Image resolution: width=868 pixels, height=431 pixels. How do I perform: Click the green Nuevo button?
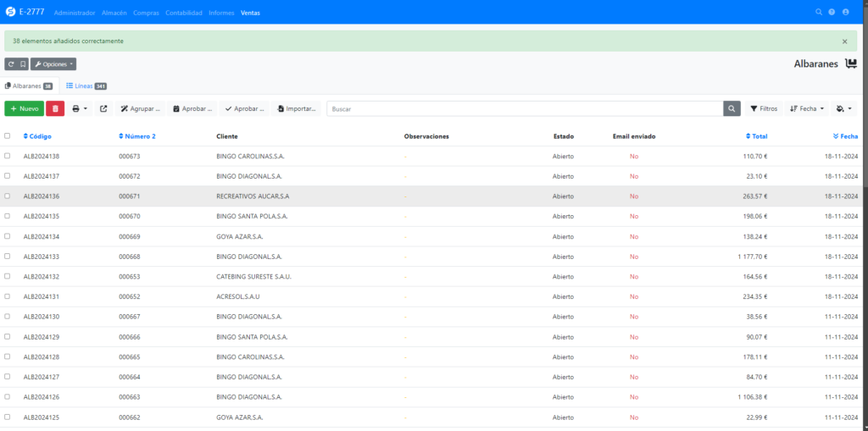pyautogui.click(x=25, y=108)
